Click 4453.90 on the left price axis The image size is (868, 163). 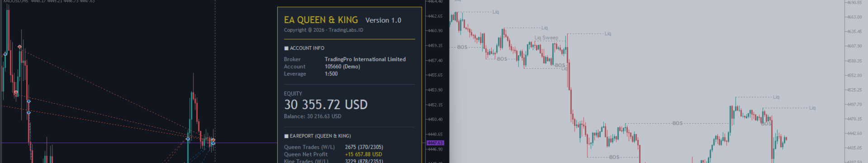435,90
